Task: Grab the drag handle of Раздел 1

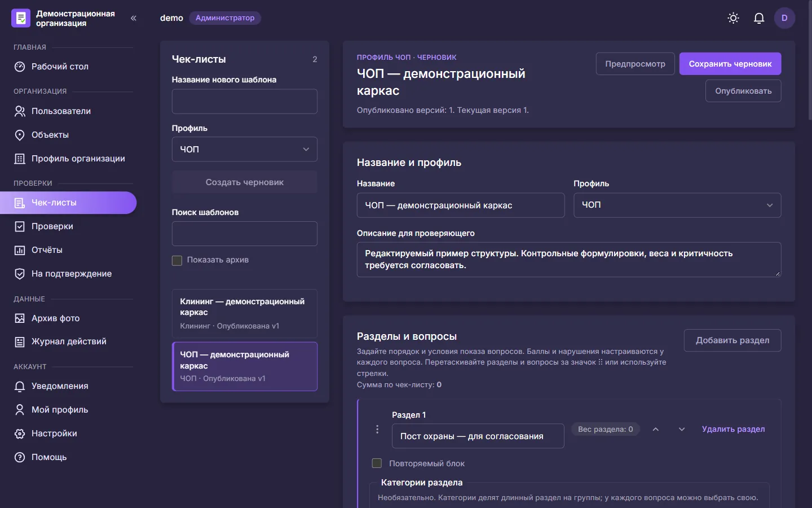Action: coord(377,430)
